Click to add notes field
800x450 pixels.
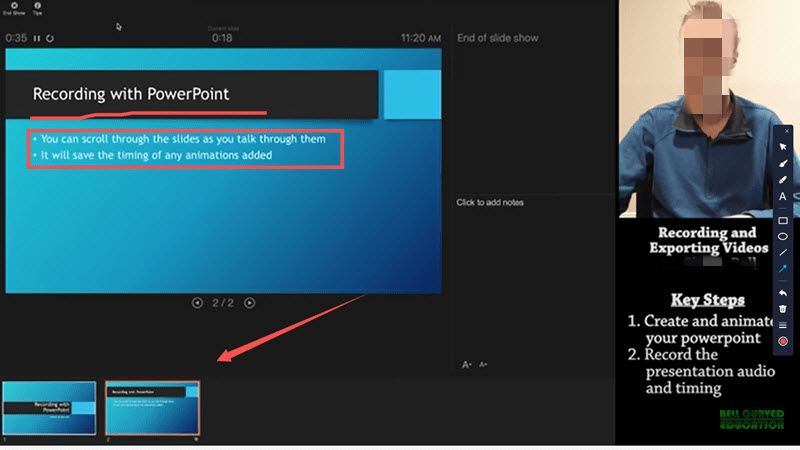coord(490,203)
